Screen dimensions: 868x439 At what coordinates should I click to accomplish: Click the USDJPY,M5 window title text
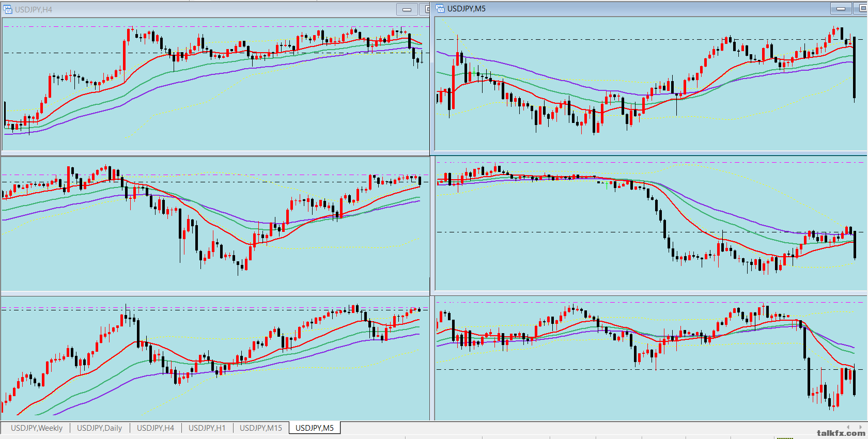[467, 8]
